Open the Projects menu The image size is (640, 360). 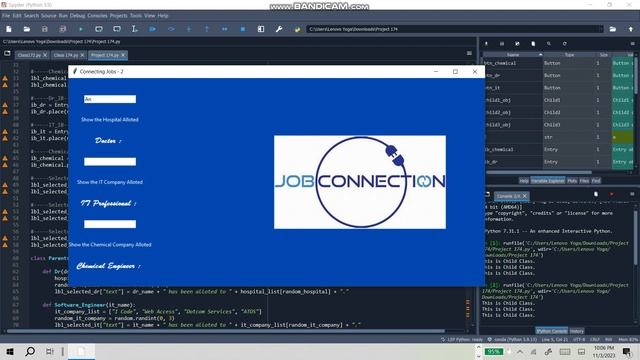point(118,16)
